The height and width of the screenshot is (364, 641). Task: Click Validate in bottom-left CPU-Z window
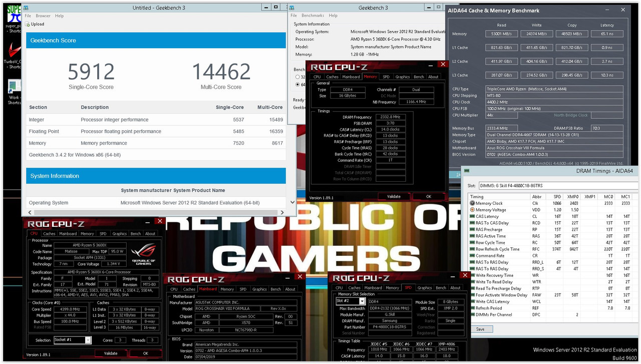click(111, 353)
